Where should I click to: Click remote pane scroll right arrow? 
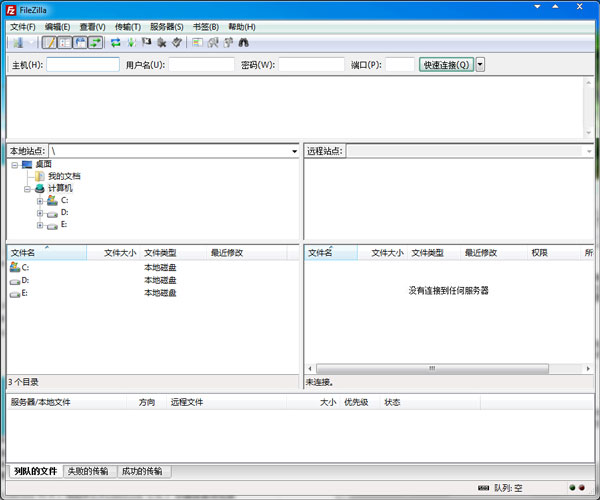click(x=588, y=368)
